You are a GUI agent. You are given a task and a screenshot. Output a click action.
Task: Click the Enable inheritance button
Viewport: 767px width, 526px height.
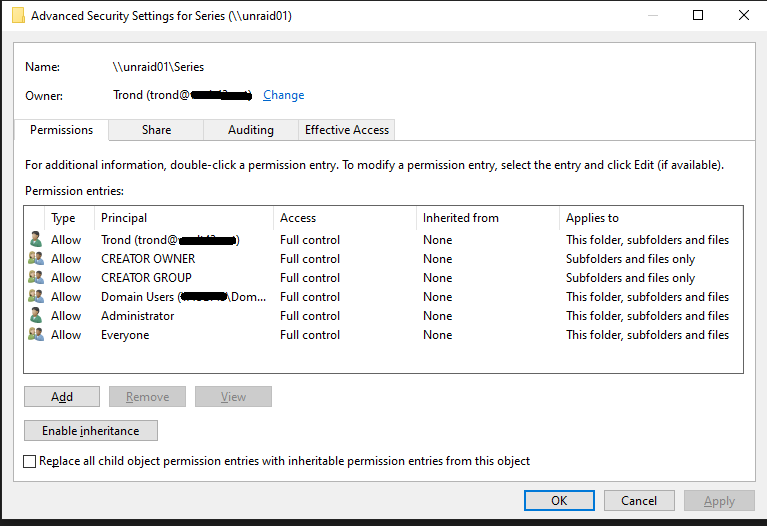91,431
